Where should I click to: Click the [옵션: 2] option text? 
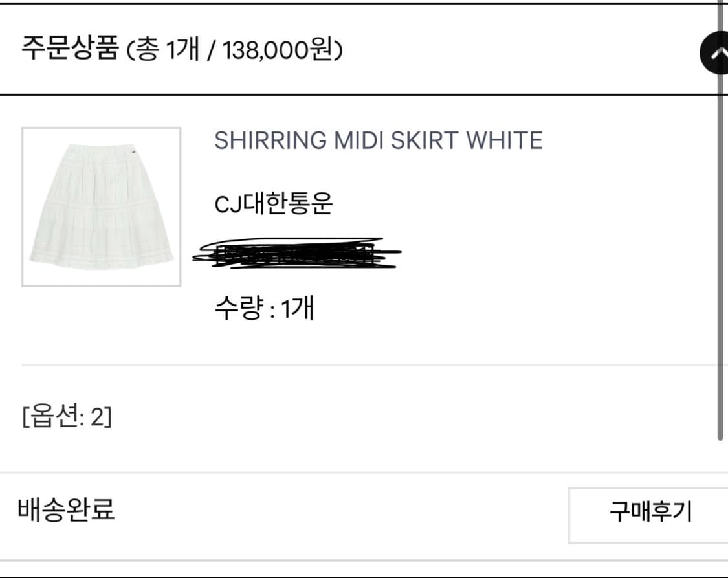[x=67, y=416]
